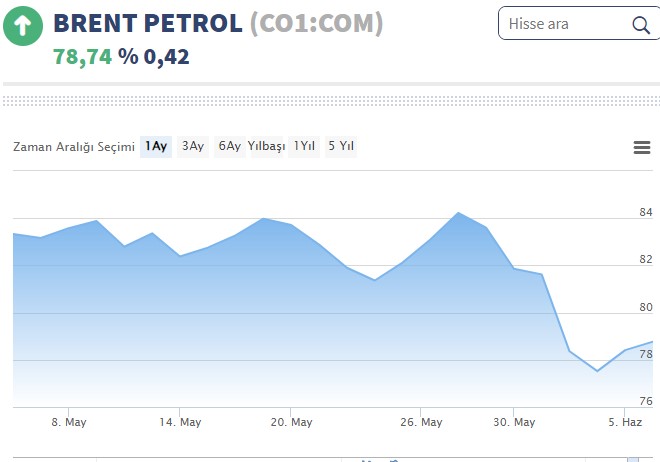Click the 8. May axis label
This screenshot has width=660, height=462.
[69, 422]
